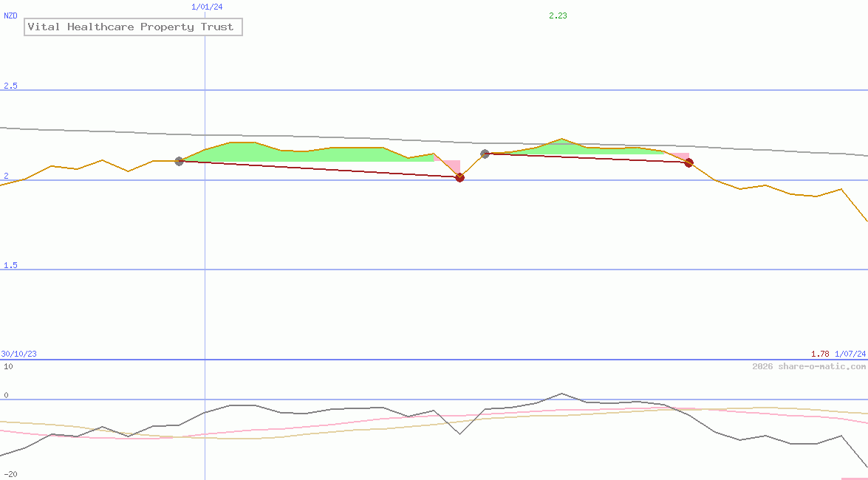Click the share-o-matic.com watermark link
The image size is (868, 480).
pyautogui.click(x=809, y=366)
